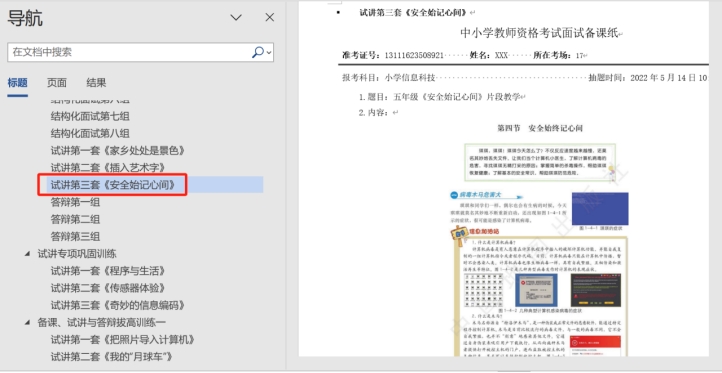Open the navigation pane options chevron
Screen dimensions: 722x373
pyautogui.click(x=236, y=18)
